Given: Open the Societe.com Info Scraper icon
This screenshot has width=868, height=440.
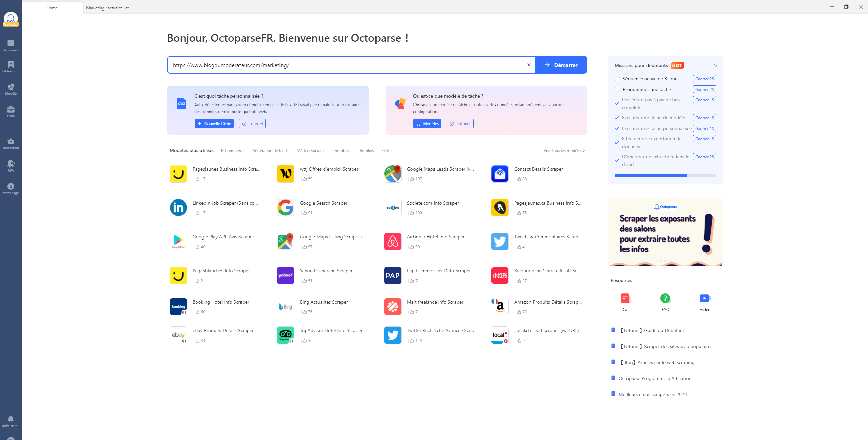Looking at the screenshot, I should tap(393, 208).
